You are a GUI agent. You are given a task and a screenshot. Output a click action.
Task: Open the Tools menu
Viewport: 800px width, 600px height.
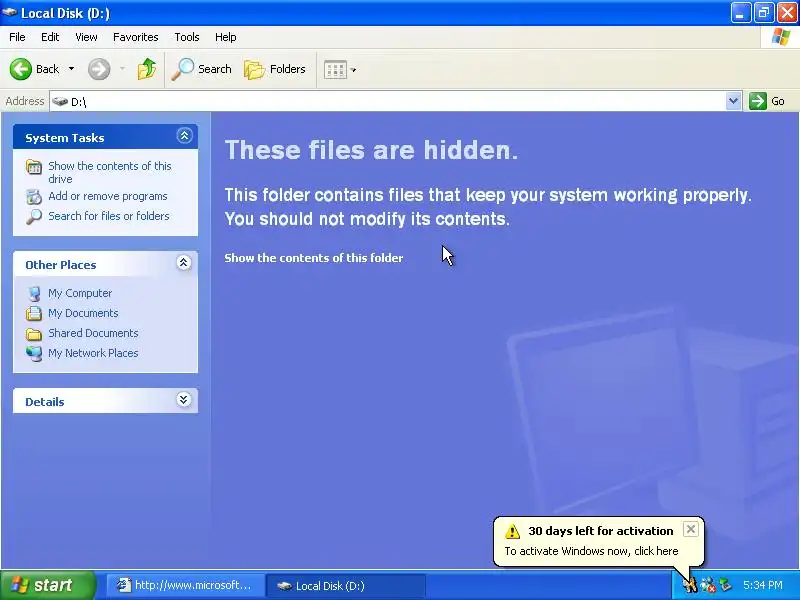tap(187, 37)
